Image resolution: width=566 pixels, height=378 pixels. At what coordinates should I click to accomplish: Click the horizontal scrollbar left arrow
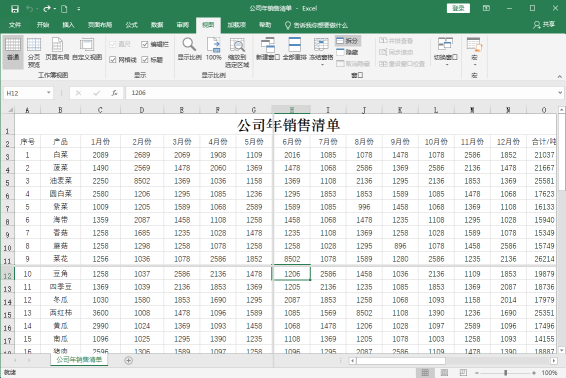[353, 360]
